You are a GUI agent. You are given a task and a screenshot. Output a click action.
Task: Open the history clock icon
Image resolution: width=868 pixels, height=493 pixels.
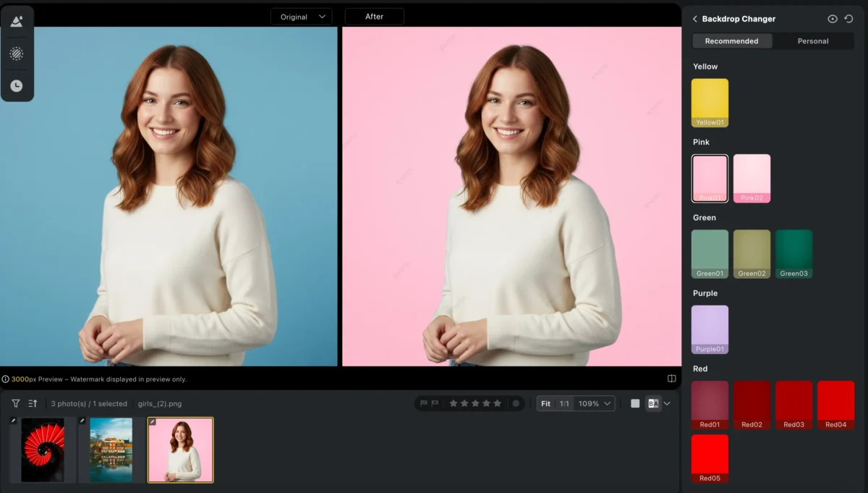click(x=16, y=86)
